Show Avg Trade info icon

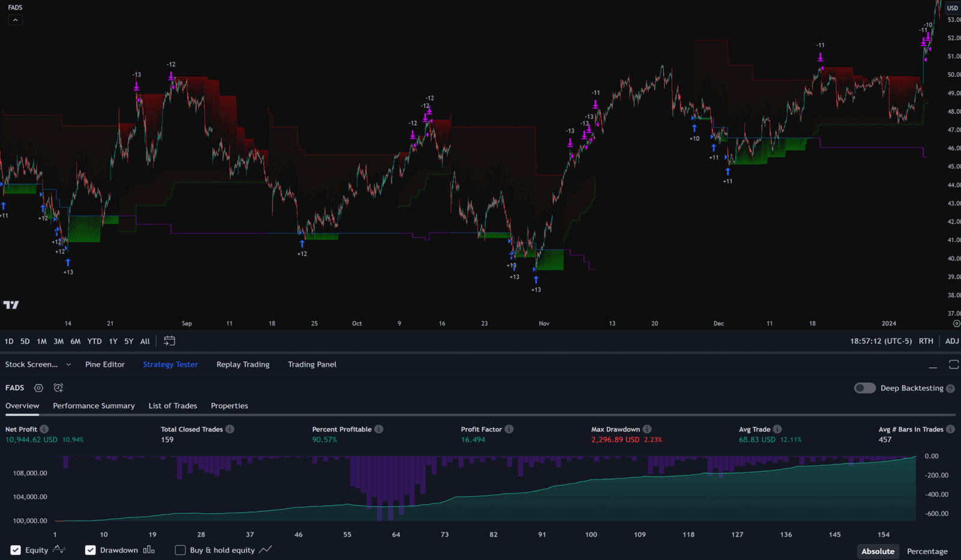777,429
